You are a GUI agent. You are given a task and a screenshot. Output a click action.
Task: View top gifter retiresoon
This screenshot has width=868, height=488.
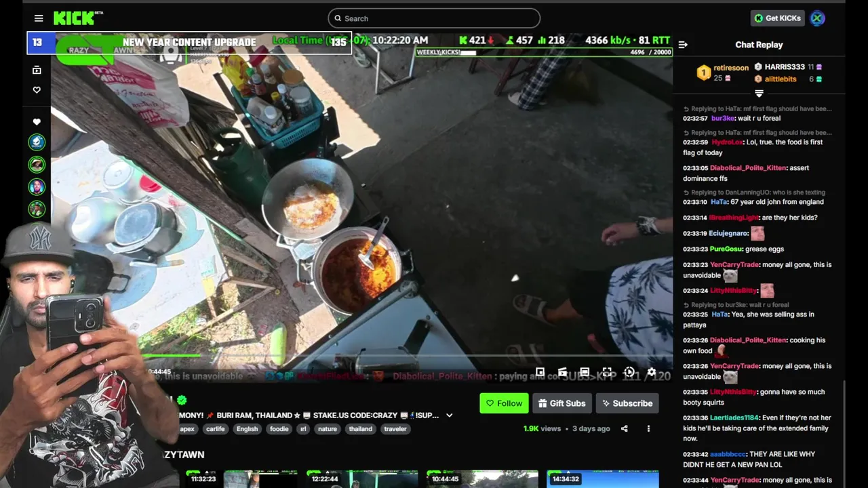(723, 73)
